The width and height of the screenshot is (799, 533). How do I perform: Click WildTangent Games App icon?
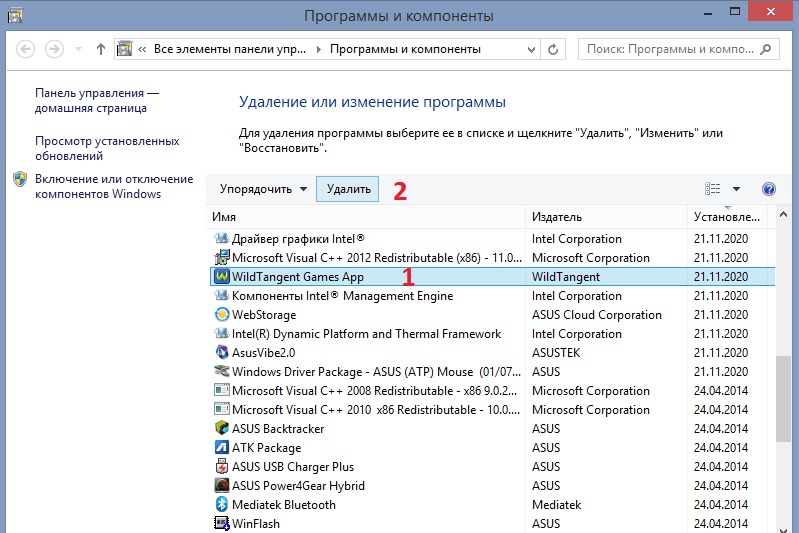[x=222, y=276]
